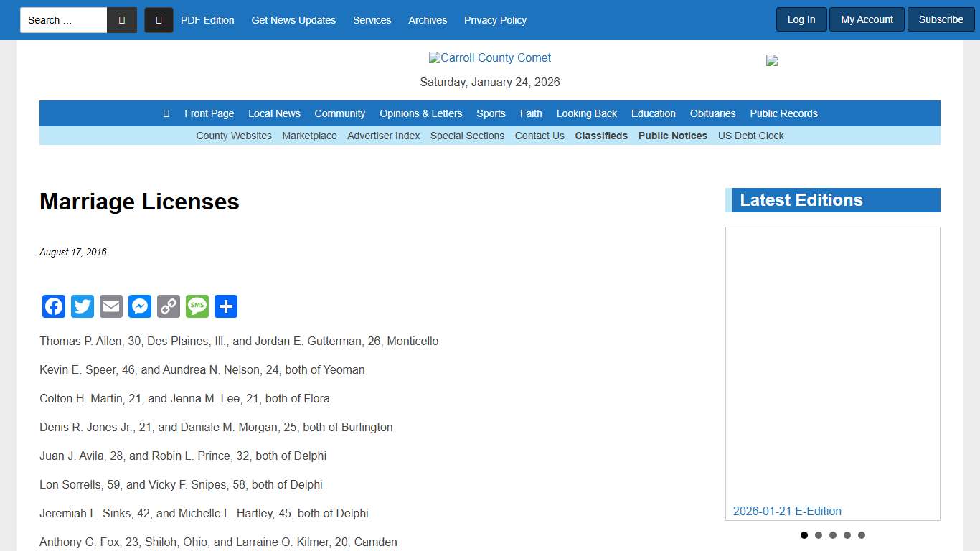Image resolution: width=980 pixels, height=551 pixels.
Task: Select the first carousel dot
Action: 804,535
